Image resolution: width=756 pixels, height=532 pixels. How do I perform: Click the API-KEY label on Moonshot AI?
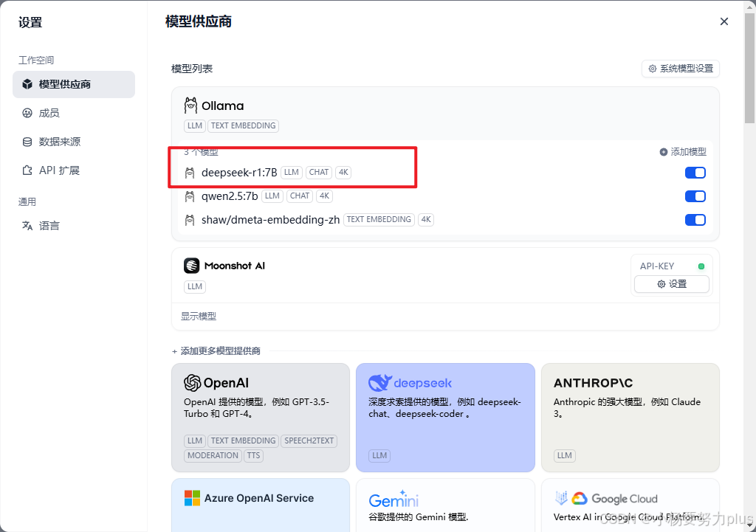click(x=656, y=266)
